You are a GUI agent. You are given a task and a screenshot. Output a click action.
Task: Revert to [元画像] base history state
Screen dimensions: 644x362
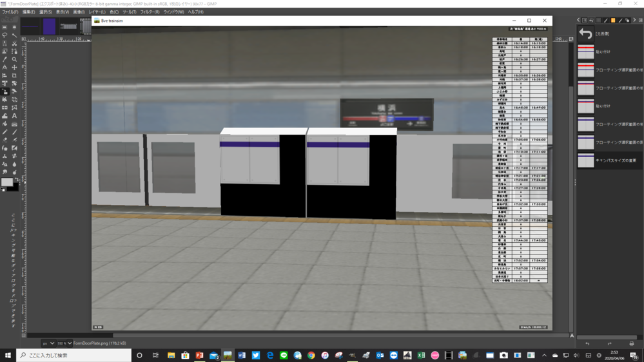(610, 33)
